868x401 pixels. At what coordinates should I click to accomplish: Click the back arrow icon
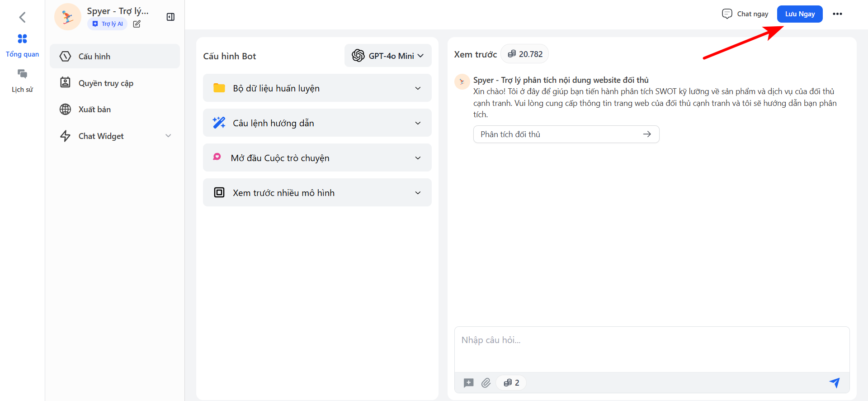coord(22,17)
